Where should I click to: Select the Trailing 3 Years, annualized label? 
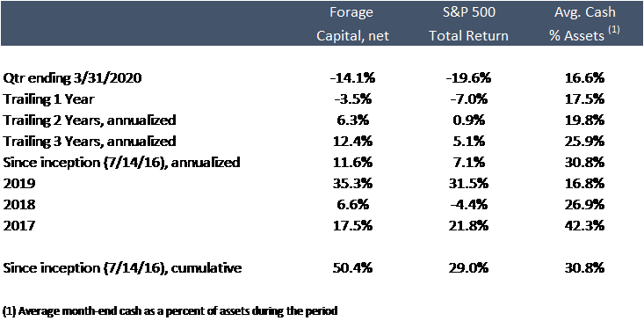[x=89, y=142]
